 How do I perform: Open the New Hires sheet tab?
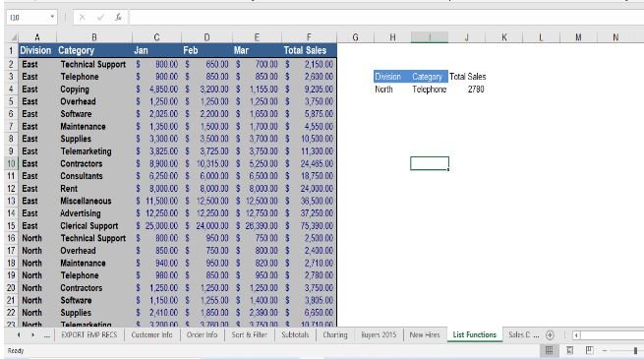[425, 334]
